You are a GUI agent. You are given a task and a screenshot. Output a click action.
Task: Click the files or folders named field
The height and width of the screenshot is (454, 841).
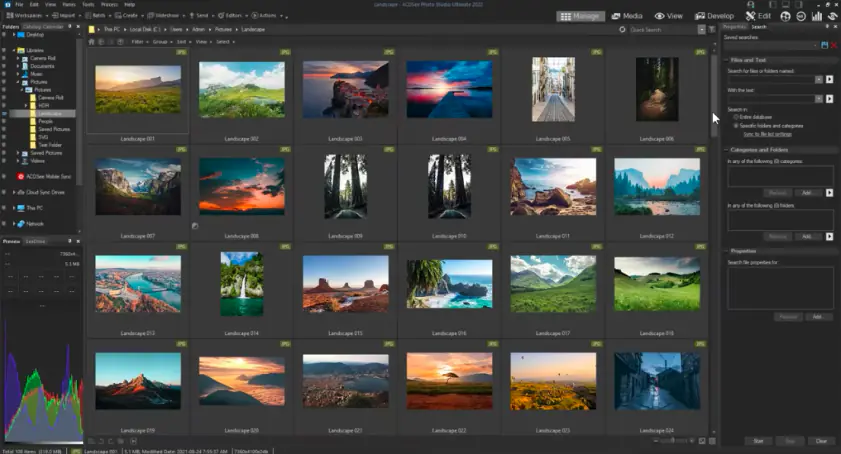coord(771,79)
